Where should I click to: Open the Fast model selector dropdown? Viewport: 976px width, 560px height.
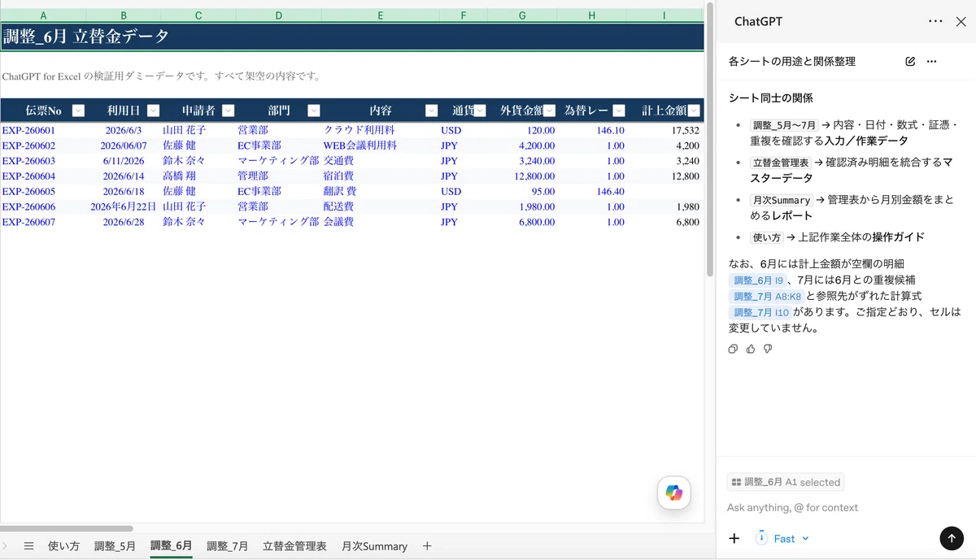pos(782,538)
